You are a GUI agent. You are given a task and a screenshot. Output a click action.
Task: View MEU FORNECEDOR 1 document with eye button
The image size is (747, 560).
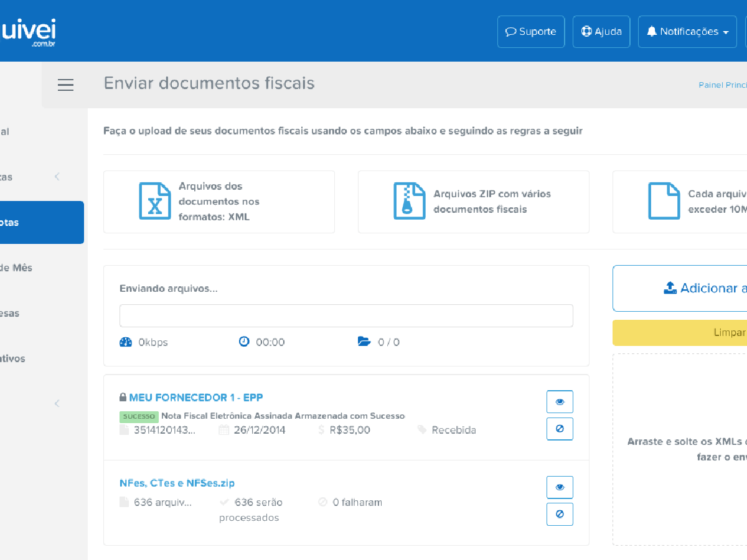pos(560,402)
